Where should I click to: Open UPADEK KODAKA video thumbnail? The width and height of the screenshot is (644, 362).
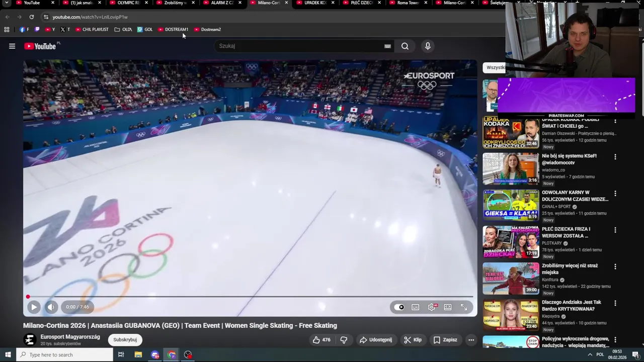[x=511, y=132]
